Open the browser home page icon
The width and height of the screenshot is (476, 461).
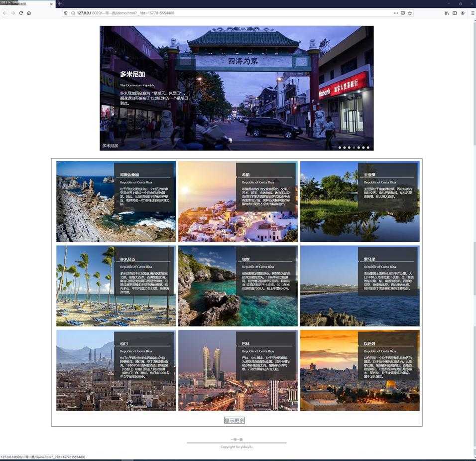tap(29, 13)
